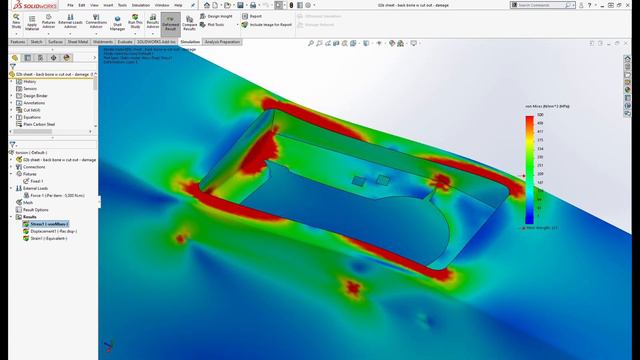The height and width of the screenshot is (360, 640).
Task: Open the Edit menu
Action: click(82, 5)
